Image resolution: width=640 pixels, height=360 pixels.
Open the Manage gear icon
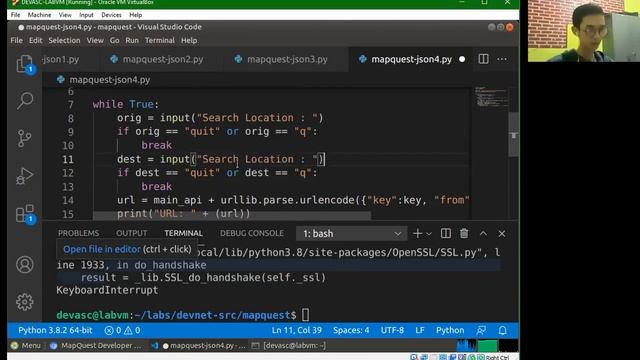point(24,302)
